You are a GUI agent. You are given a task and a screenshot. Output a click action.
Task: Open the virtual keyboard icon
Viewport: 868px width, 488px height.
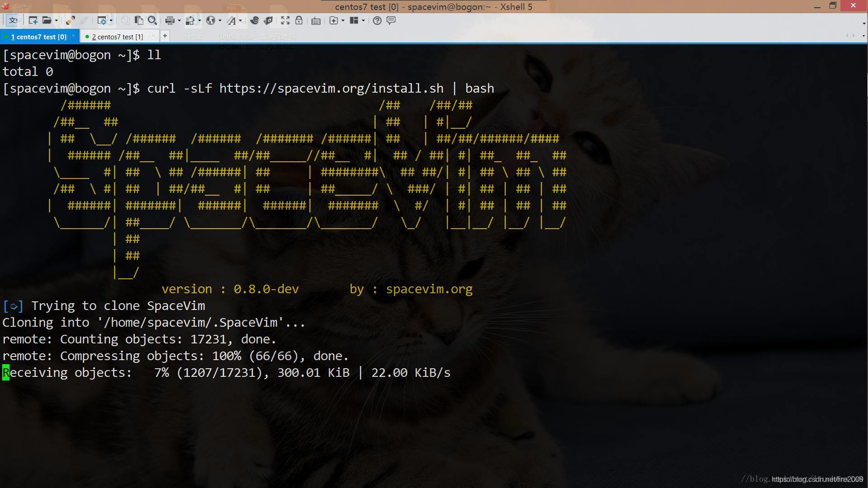(x=316, y=20)
